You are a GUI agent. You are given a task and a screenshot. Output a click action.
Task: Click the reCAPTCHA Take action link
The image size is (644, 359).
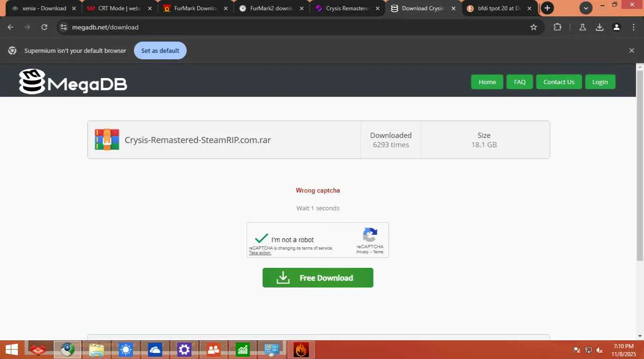point(260,253)
